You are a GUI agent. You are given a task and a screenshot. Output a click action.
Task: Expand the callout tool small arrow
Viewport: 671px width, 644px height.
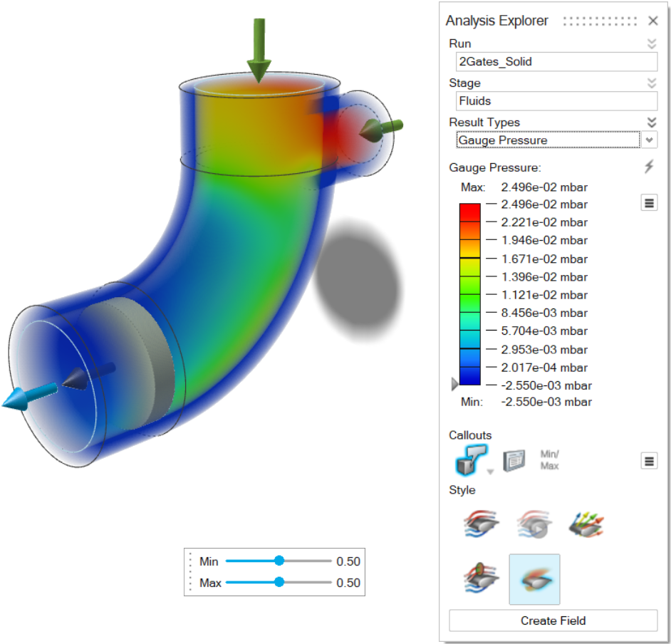[x=490, y=472]
